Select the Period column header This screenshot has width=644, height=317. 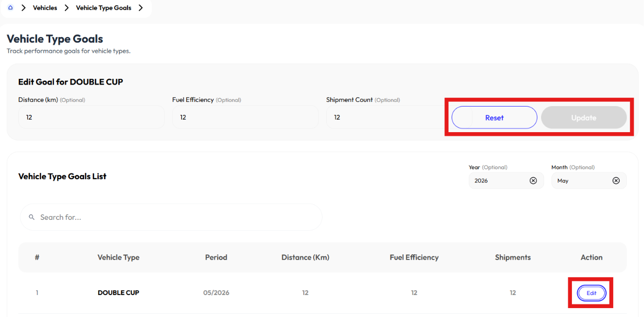(216, 257)
